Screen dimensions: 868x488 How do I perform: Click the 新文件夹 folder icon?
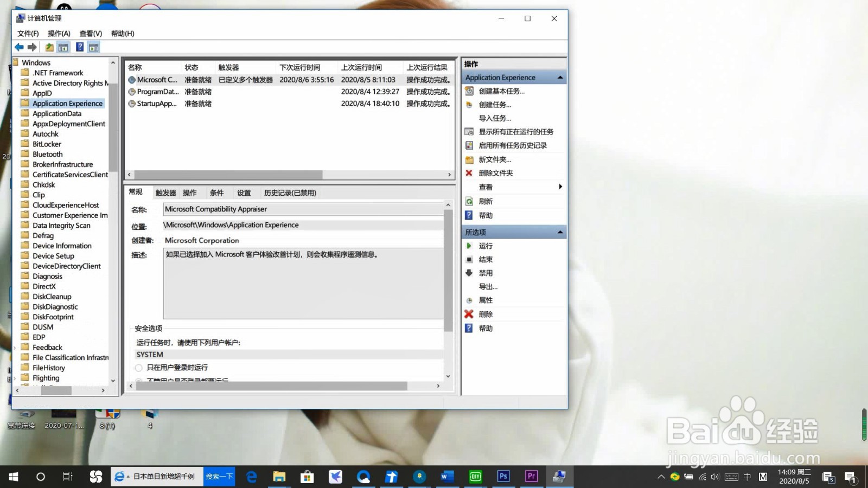tap(469, 159)
